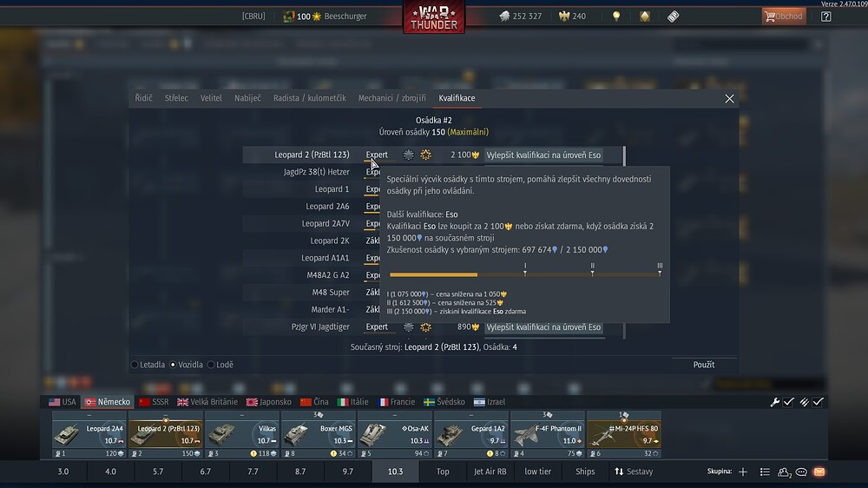Open the ticket items icon in top bar
The image size is (868, 488).
pyautogui.click(x=674, y=16)
